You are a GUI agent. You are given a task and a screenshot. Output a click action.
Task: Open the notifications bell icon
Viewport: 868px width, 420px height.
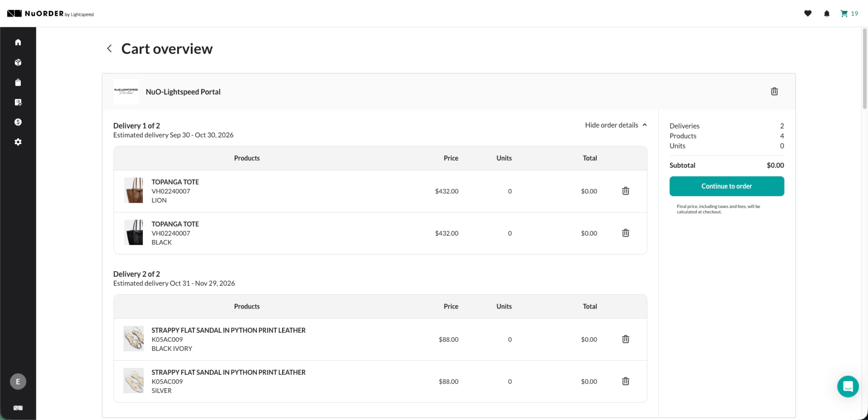[826, 14]
